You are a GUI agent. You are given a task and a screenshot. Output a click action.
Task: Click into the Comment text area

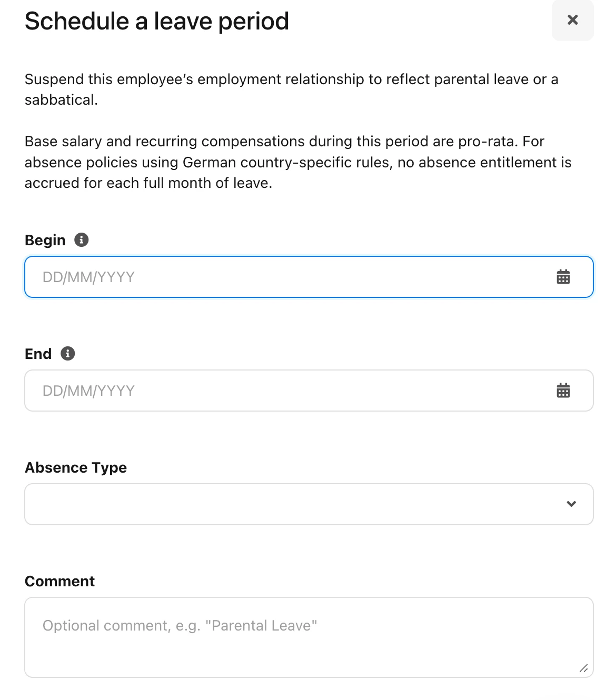pos(309,637)
